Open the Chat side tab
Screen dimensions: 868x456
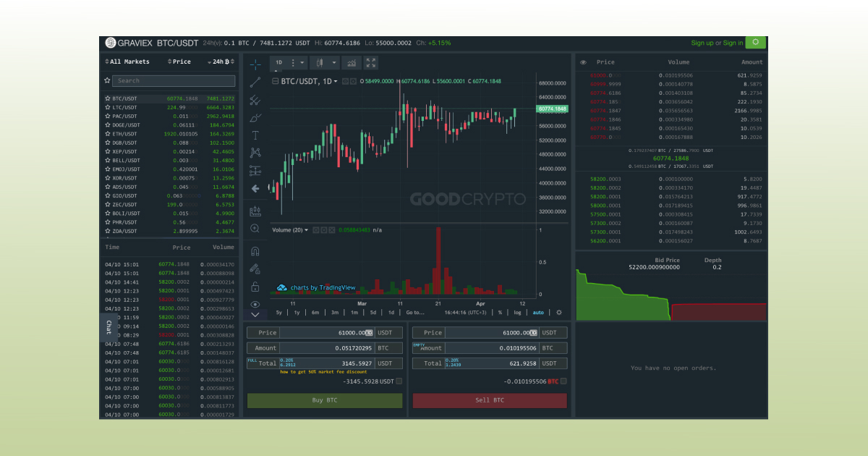point(109,327)
